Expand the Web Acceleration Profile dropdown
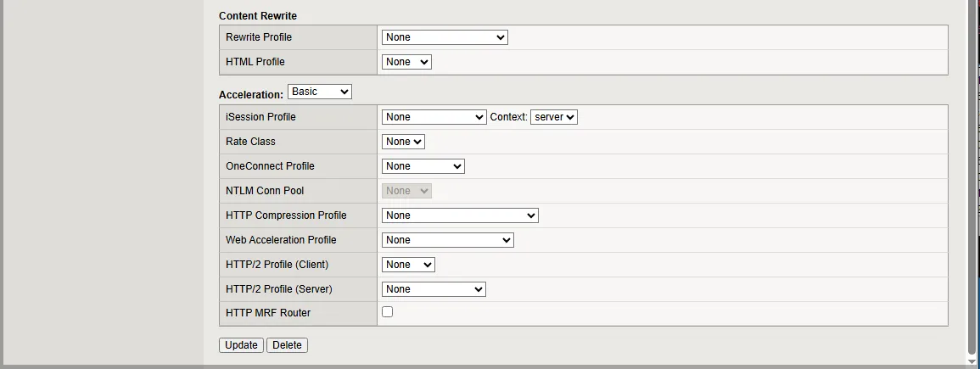Screen dimensions: 980x369 click(447, 240)
